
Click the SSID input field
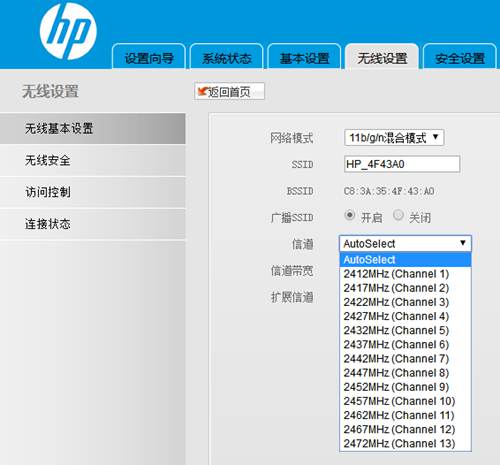coord(402,164)
